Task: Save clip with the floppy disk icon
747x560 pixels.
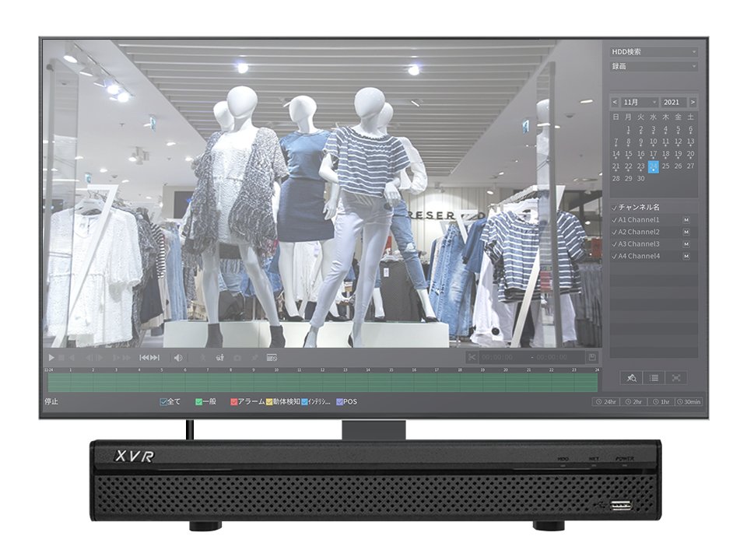Action: [x=591, y=357]
